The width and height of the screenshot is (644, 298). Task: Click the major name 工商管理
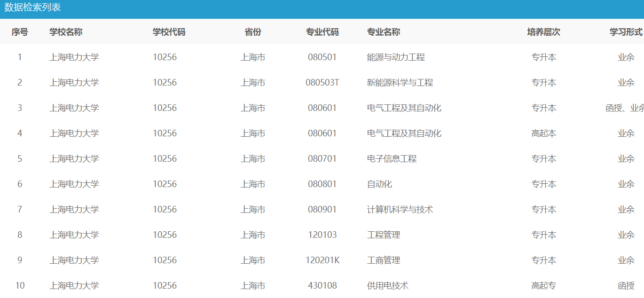tap(384, 260)
